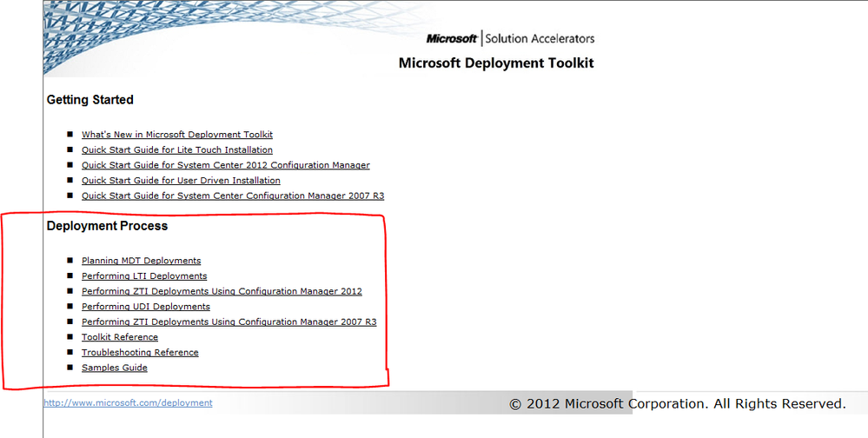868x438 pixels.
Task: Click the 2012 Microsoft Corporation copyright text
Action: pyautogui.click(x=678, y=404)
